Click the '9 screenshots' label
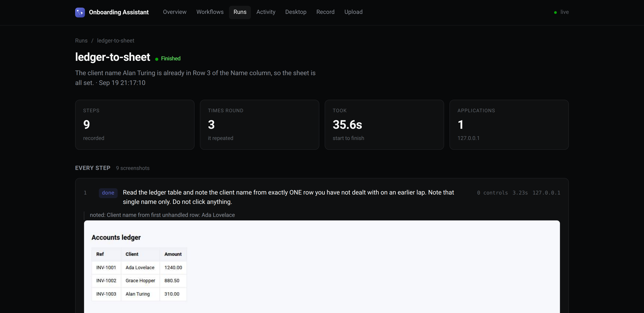 [x=133, y=168]
